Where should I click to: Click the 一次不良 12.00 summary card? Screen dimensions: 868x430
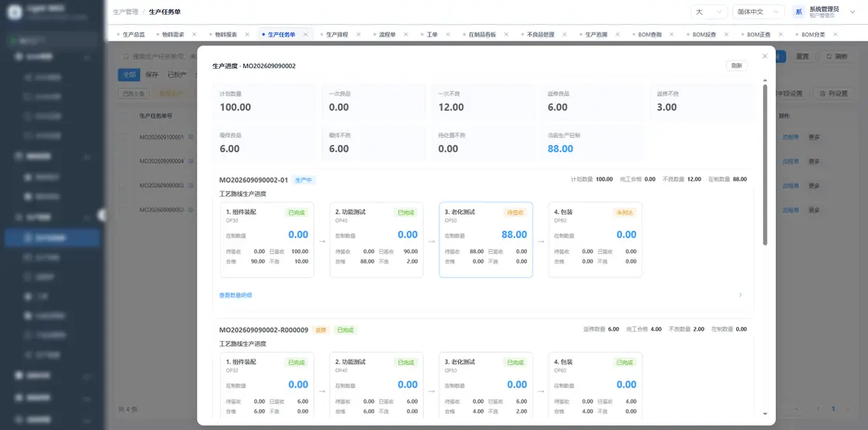pos(483,101)
